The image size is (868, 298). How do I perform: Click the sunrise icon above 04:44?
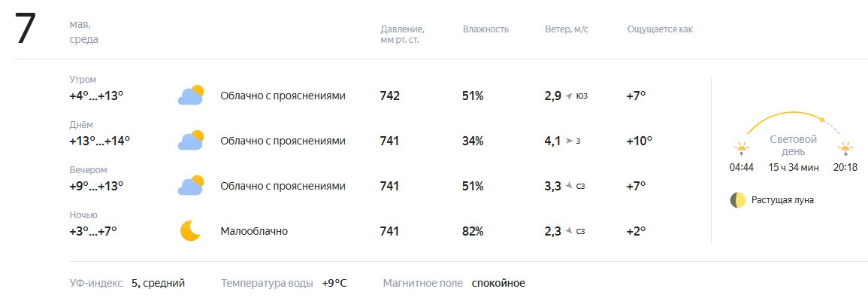pos(741,149)
